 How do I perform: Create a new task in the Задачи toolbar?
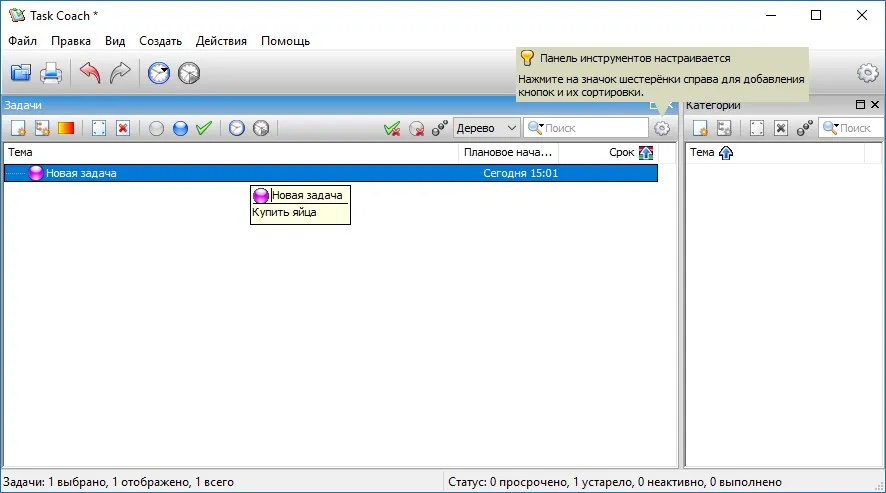[18, 128]
